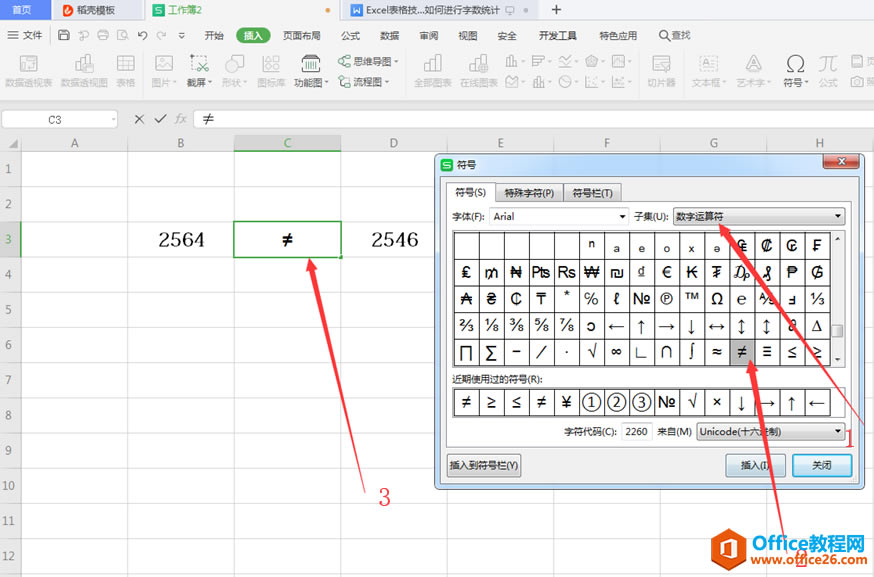Click the symbol grid vertical scrollbar
The height and width of the screenshot is (577, 874).
[837, 299]
